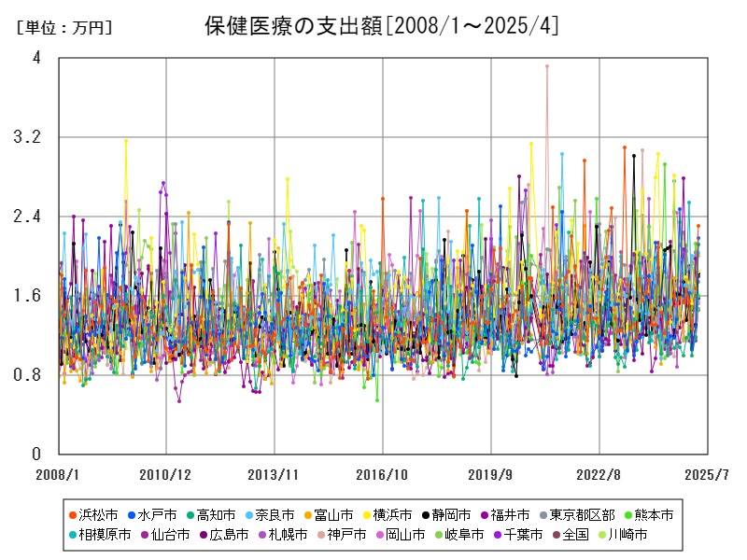Screen dimensions: 747x560
Task: Click the 富山市 legend entry
Action: tap(329, 515)
